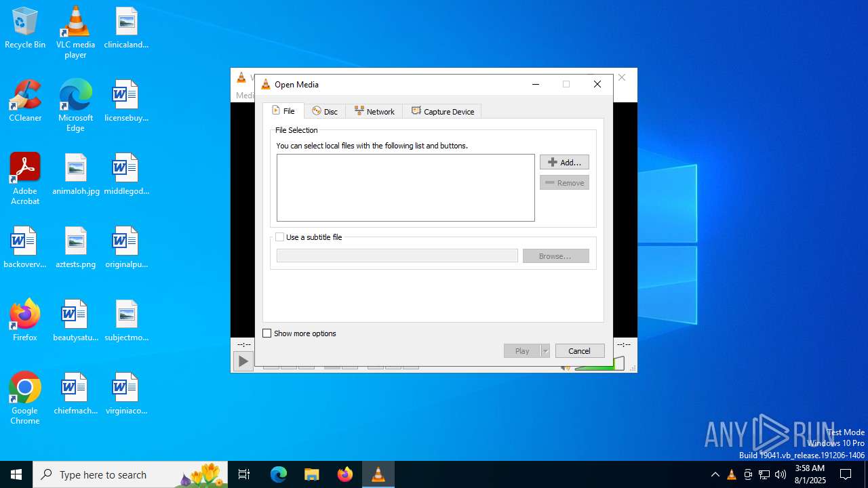Close the VLC main window

622,78
